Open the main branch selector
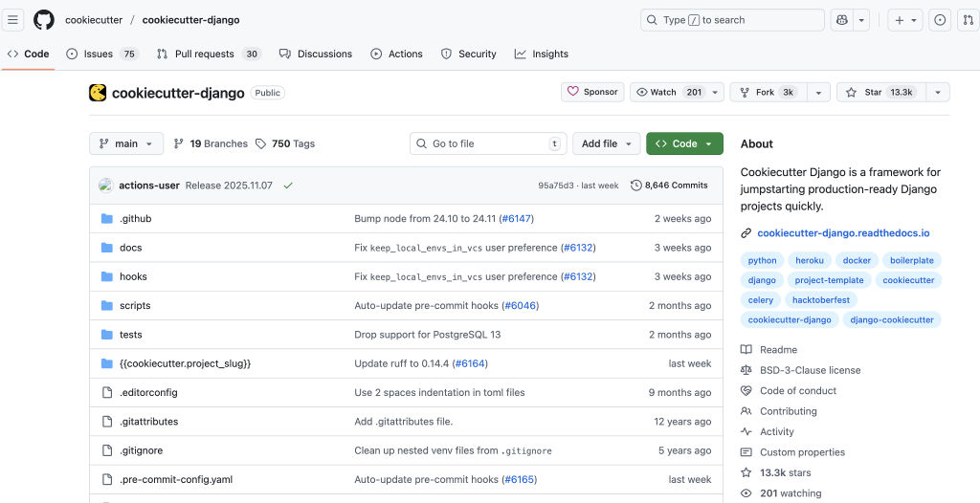The height and width of the screenshot is (503, 980). tap(126, 143)
